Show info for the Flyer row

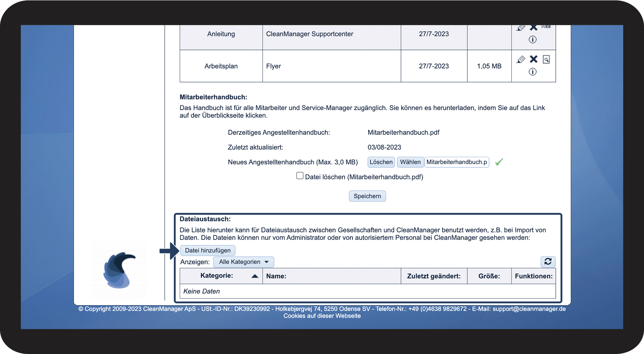point(532,72)
